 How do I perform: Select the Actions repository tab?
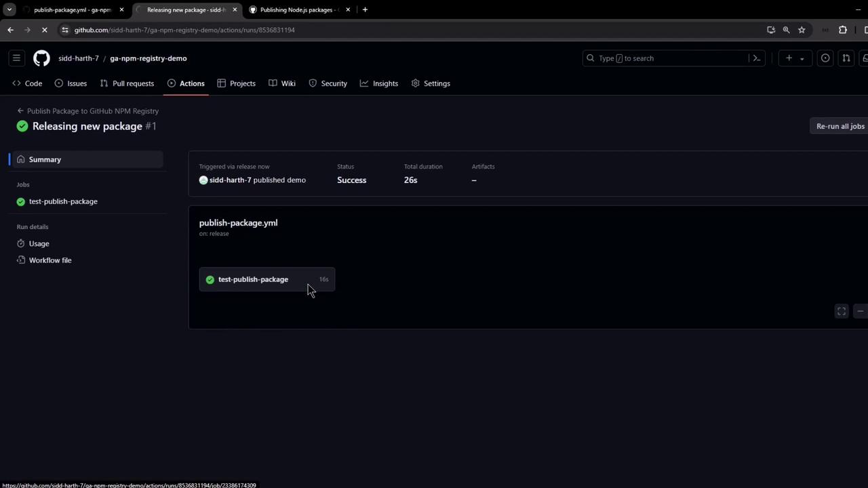point(186,83)
